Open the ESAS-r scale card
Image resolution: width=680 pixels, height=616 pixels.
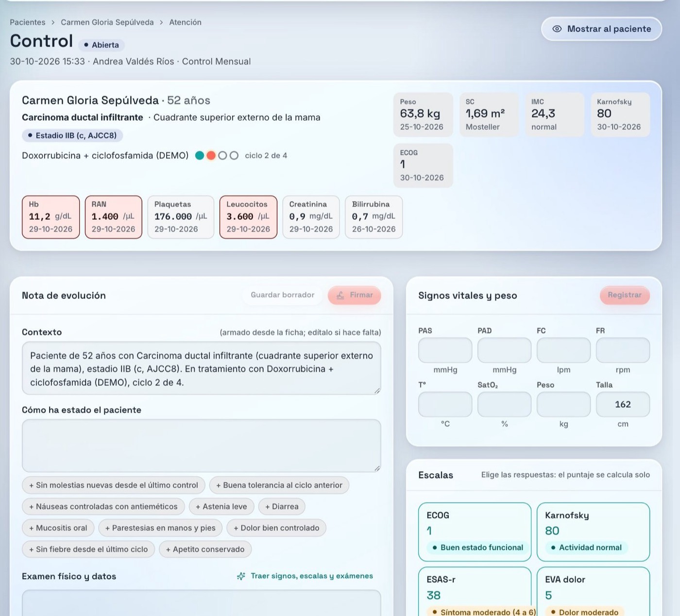click(x=475, y=592)
